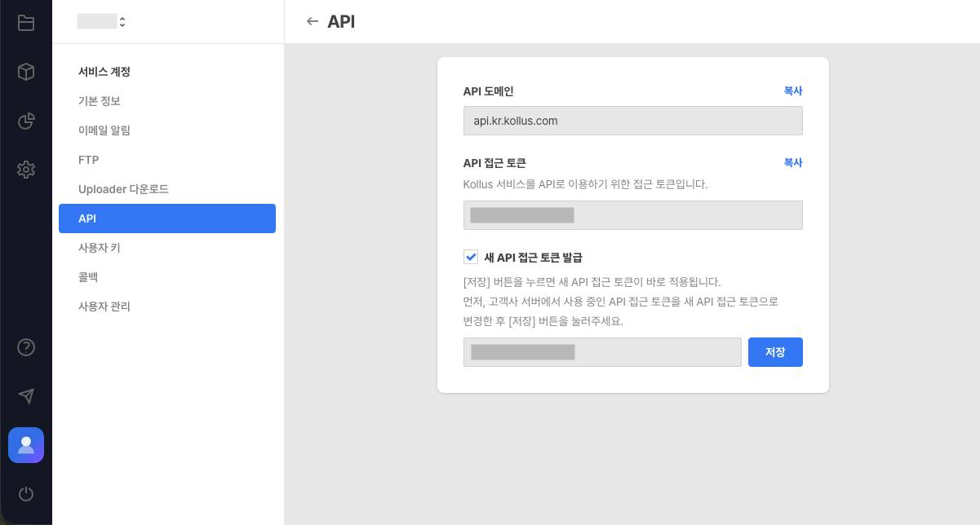Disable 새 API 접근 토큰 발급 checkbox
The height and width of the screenshot is (525, 980).
pos(471,256)
